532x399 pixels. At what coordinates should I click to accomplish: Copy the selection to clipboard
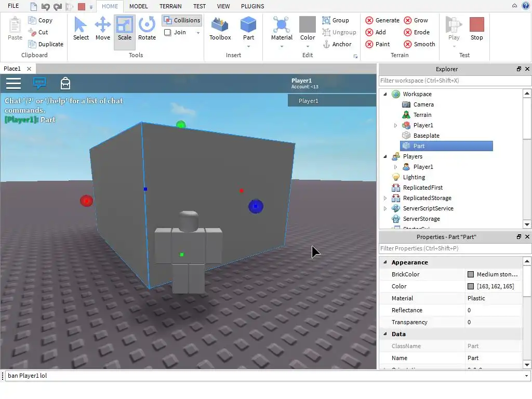pyautogui.click(x=41, y=20)
